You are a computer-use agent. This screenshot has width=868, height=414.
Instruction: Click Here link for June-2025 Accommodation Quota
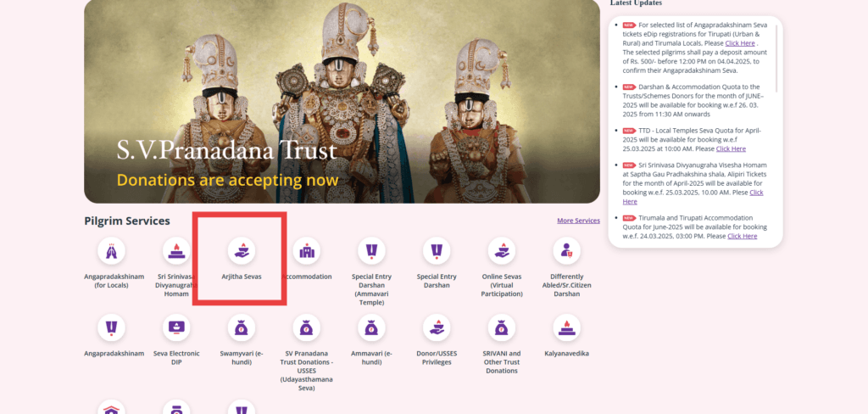743,236
